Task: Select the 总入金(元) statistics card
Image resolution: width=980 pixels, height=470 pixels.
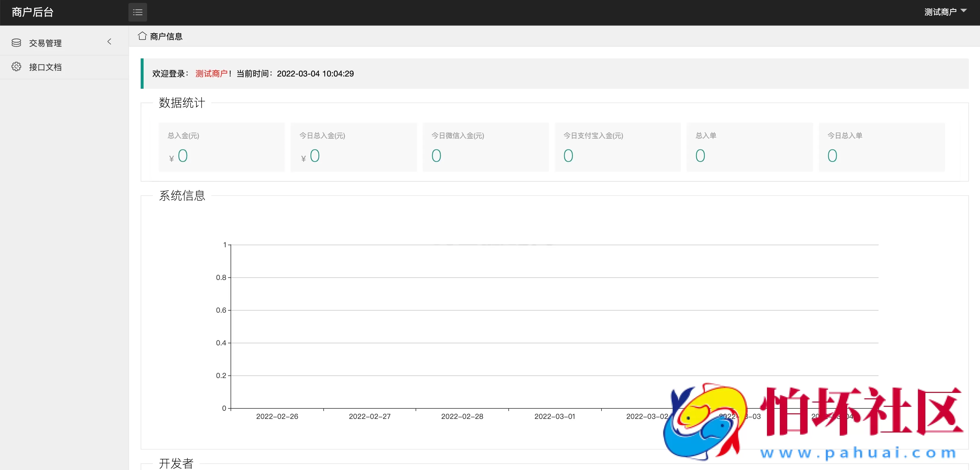Action: click(222, 147)
